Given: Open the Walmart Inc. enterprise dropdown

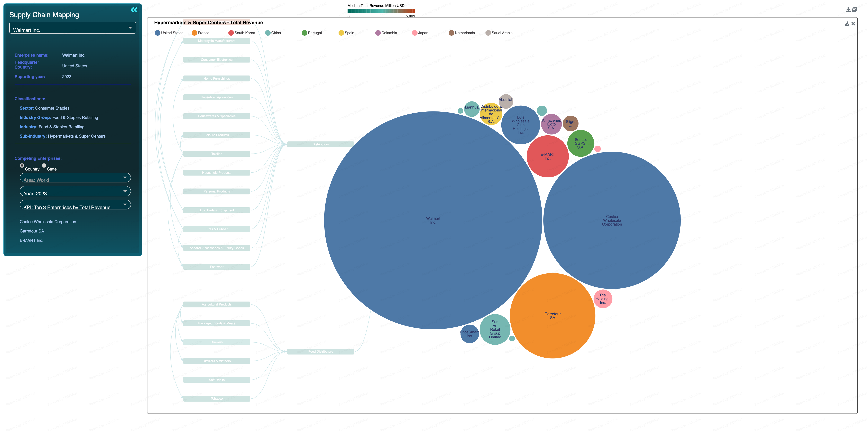Looking at the screenshot, I should [x=73, y=28].
